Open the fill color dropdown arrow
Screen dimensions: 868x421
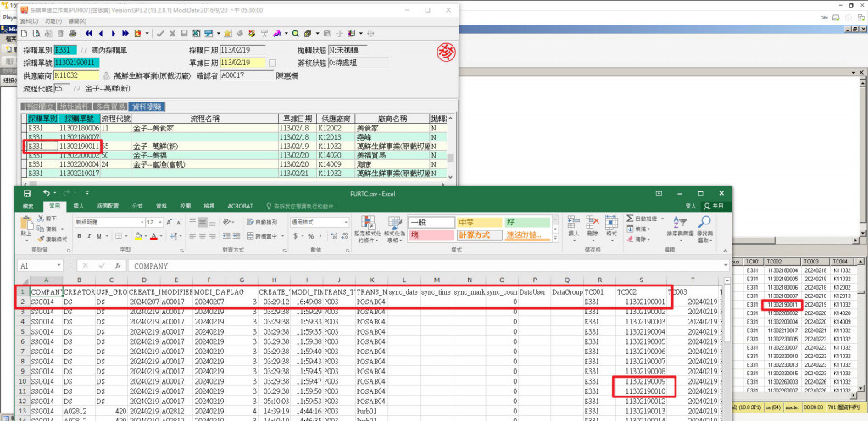click(146, 236)
